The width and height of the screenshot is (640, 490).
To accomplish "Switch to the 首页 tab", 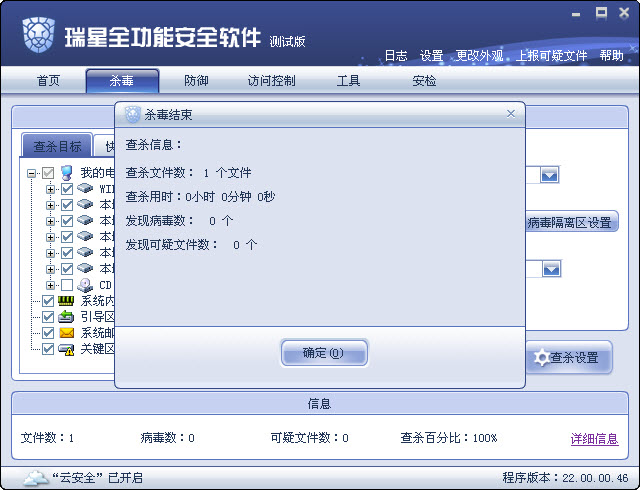I will tap(48, 80).
